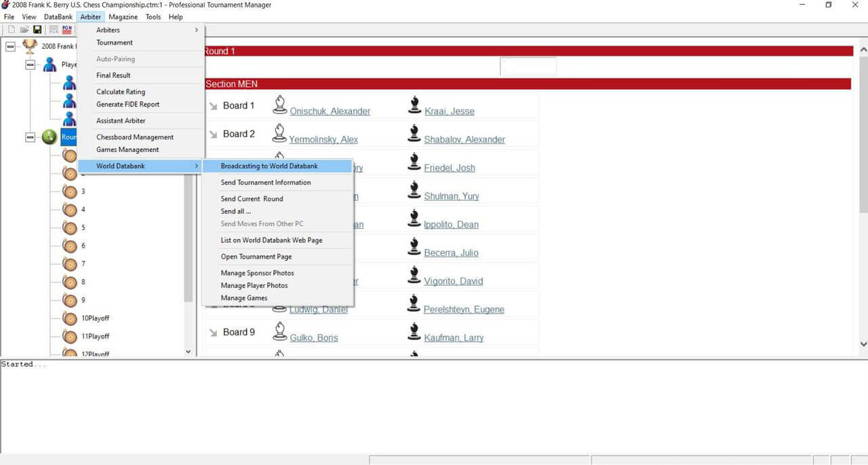Open player link Kraai, Jesse

click(450, 111)
